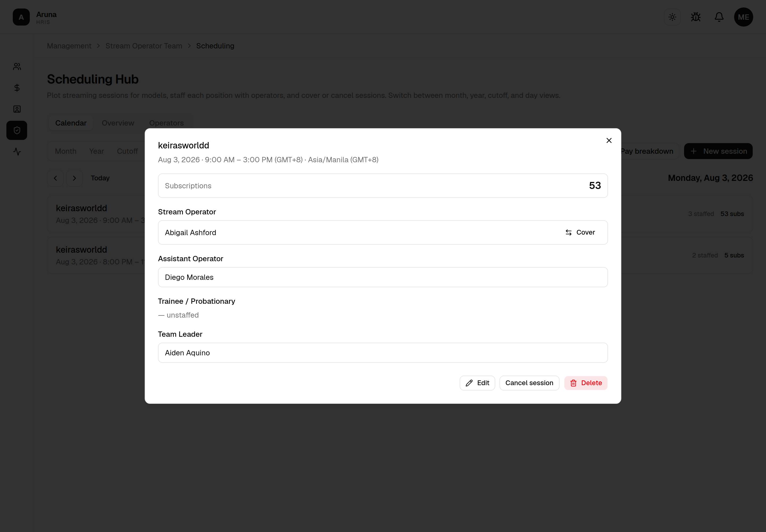Click the Stream Operator Team breadcrumb
This screenshot has width=766, height=532.
tap(144, 46)
